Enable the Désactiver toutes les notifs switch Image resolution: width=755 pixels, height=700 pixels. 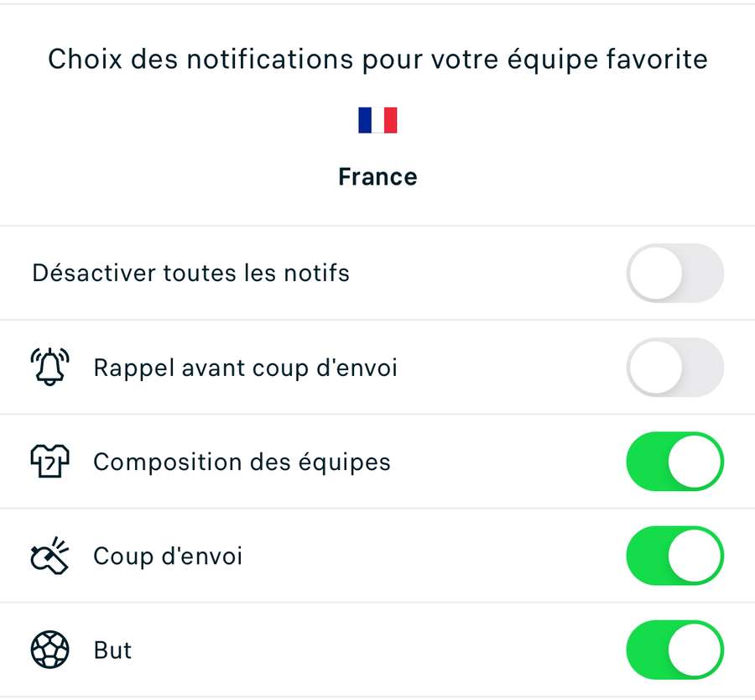pyautogui.click(x=674, y=274)
